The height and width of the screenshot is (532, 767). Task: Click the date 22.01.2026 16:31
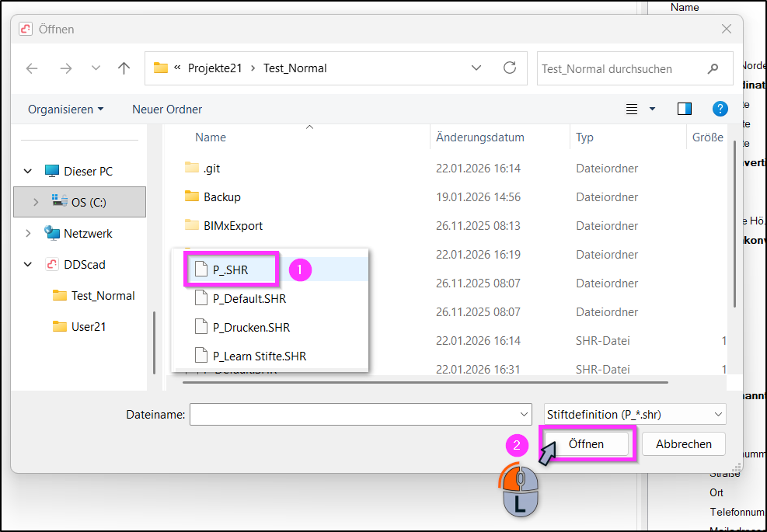point(478,369)
